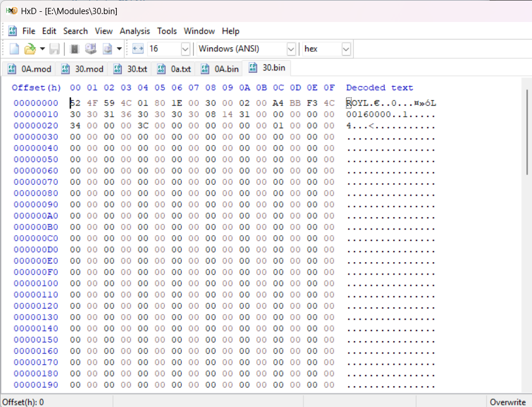Click hex byte 14 in row 00000010

(227, 114)
